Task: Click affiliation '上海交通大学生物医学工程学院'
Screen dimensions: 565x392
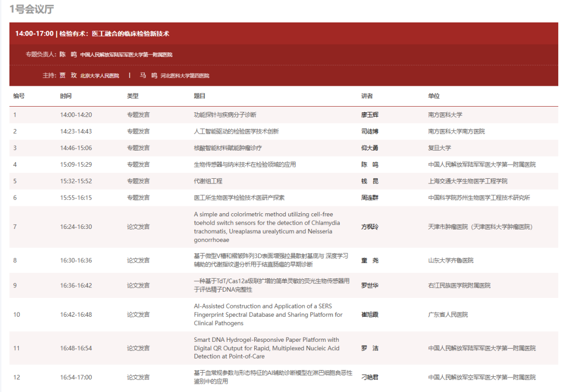Action: pos(468,181)
